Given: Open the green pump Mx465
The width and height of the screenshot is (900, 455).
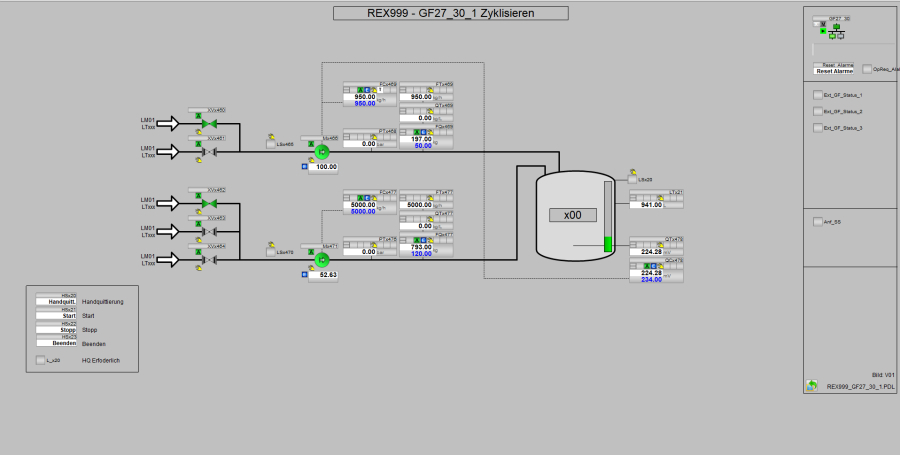Looking at the screenshot, I should [x=322, y=152].
